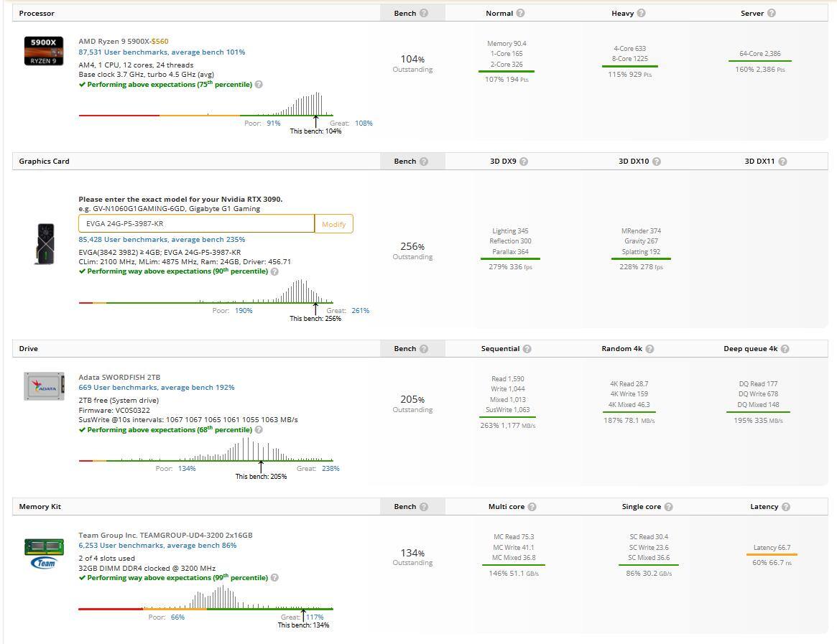Click help icon next to 3D DX9
Image resolution: width=837 pixels, height=644 pixels.
point(524,162)
